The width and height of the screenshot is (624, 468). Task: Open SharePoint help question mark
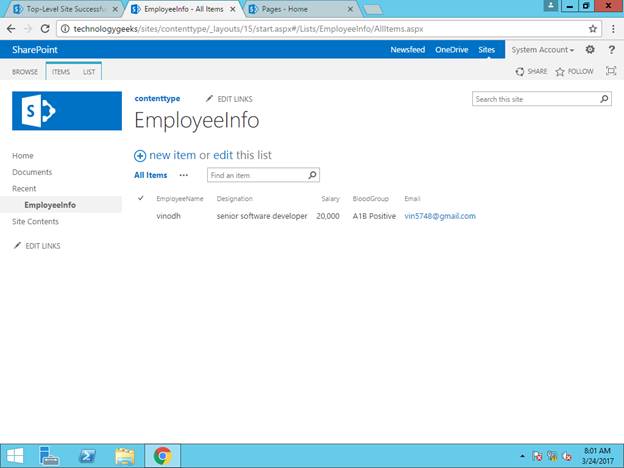[612, 50]
